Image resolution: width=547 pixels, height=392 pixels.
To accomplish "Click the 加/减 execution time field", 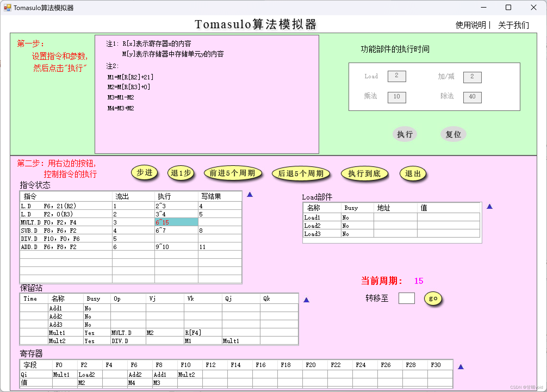I will tap(472, 77).
